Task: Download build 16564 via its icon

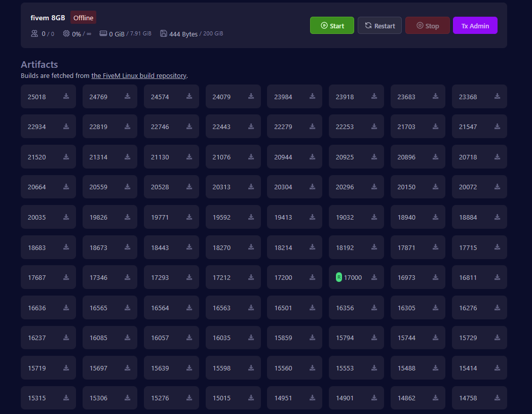Action: coord(189,308)
